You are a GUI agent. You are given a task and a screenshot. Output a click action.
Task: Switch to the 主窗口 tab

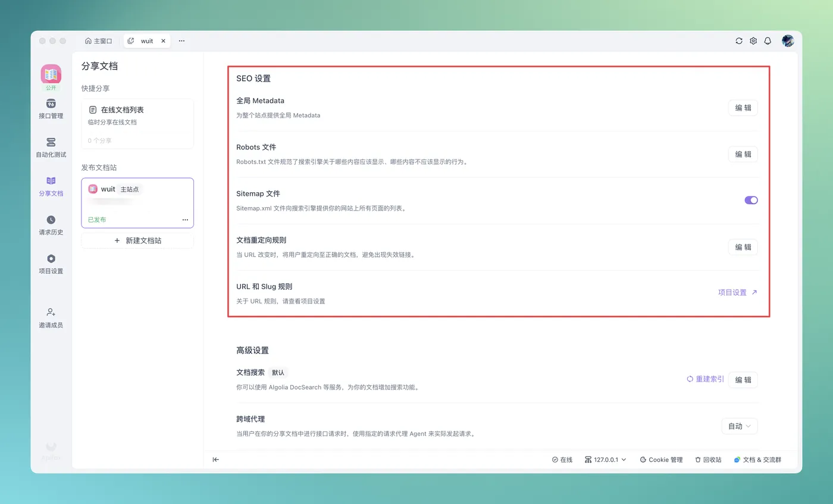99,41
